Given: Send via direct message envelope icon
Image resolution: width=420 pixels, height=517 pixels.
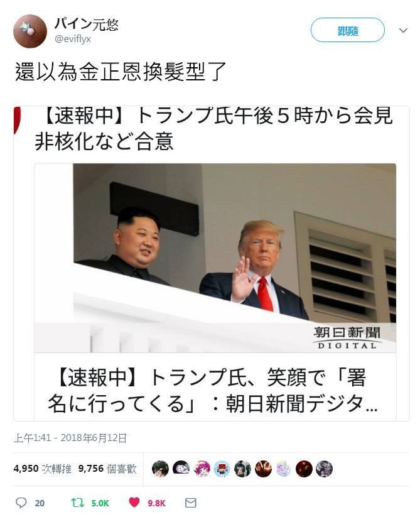Looking at the screenshot, I should tap(191, 503).
